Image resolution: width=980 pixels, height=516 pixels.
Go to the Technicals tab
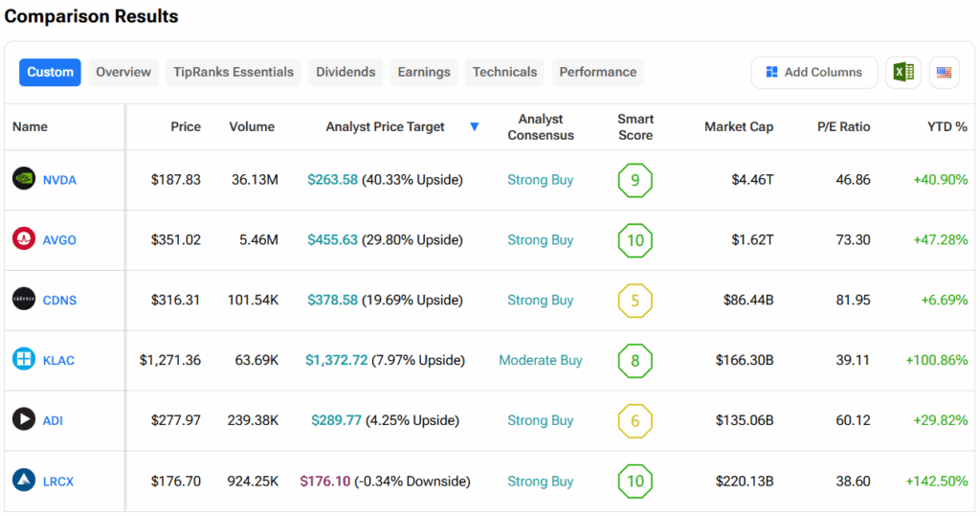(x=504, y=73)
